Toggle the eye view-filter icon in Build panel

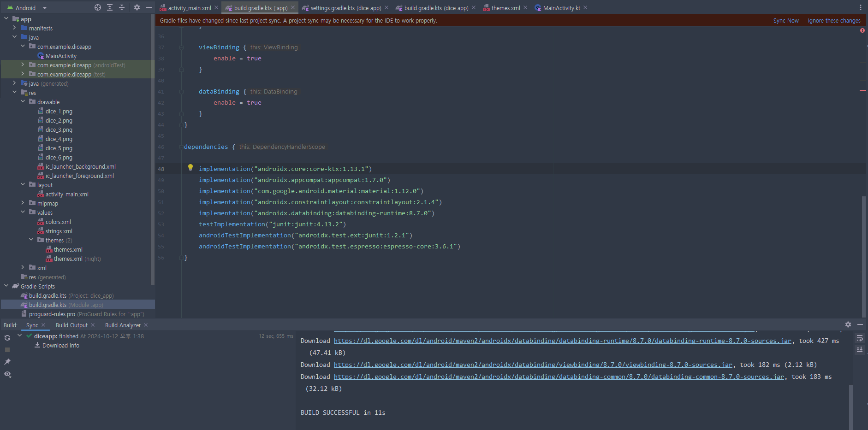(x=7, y=374)
